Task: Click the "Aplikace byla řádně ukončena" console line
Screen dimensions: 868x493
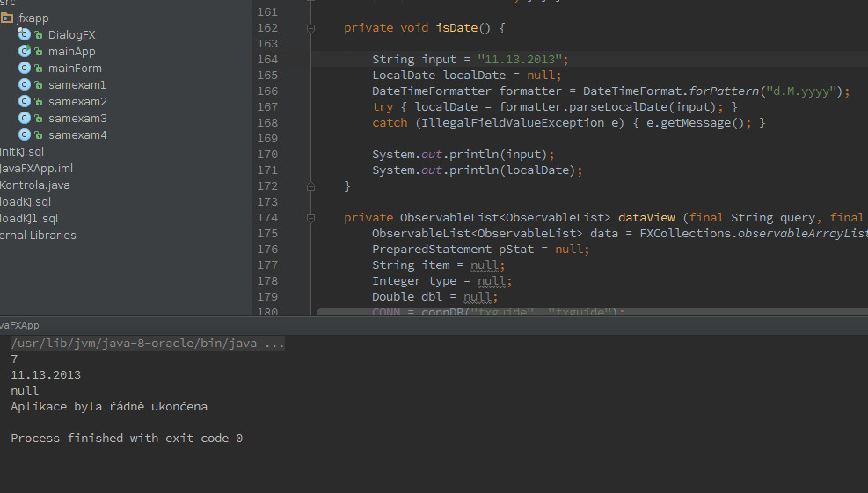Action: click(109, 407)
